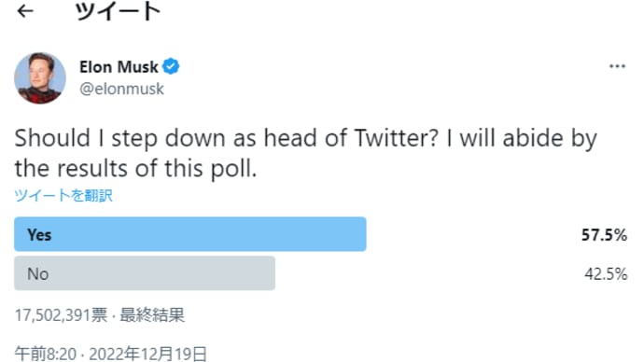Click the 2022年12月19日 date

point(147,354)
